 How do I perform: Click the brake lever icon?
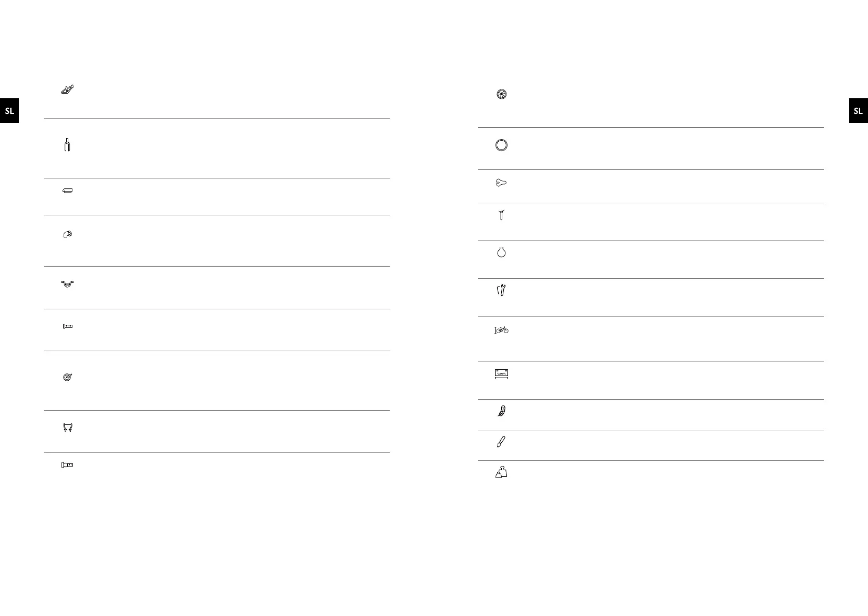point(67,235)
